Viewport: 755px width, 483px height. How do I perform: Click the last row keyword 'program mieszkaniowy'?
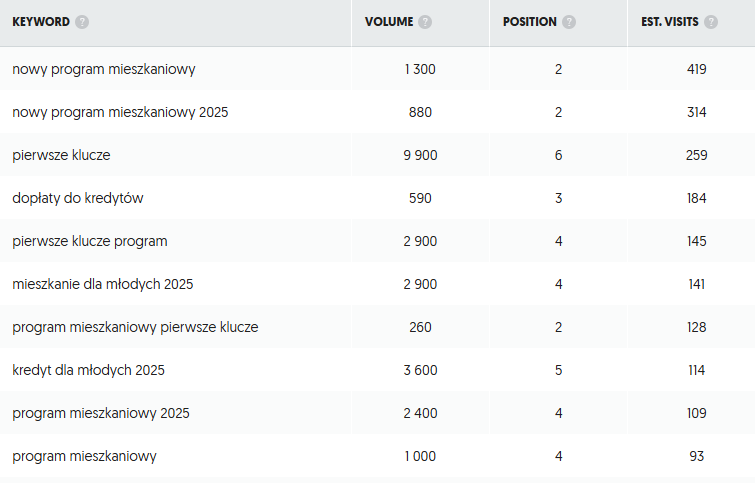click(x=85, y=456)
